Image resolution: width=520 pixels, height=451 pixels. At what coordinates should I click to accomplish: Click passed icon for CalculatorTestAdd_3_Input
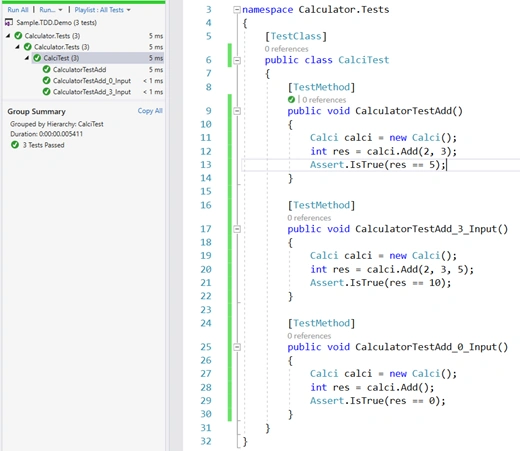[47, 92]
